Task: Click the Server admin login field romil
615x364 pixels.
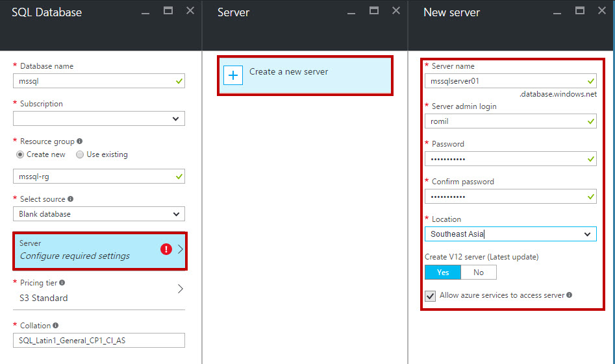Action: [510, 121]
